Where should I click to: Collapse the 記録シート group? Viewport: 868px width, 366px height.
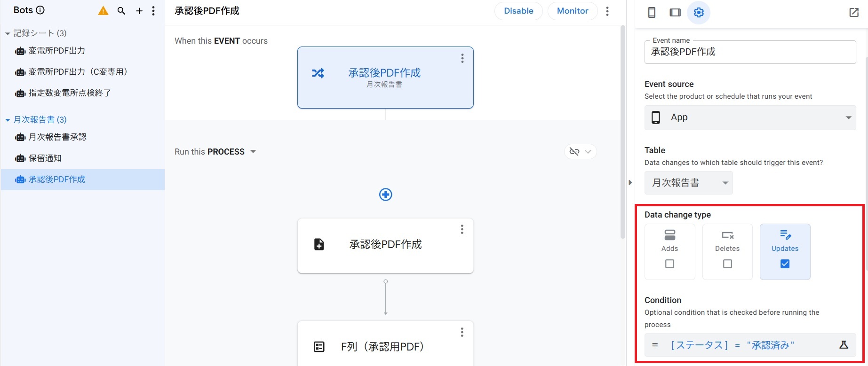pyautogui.click(x=8, y=33)
